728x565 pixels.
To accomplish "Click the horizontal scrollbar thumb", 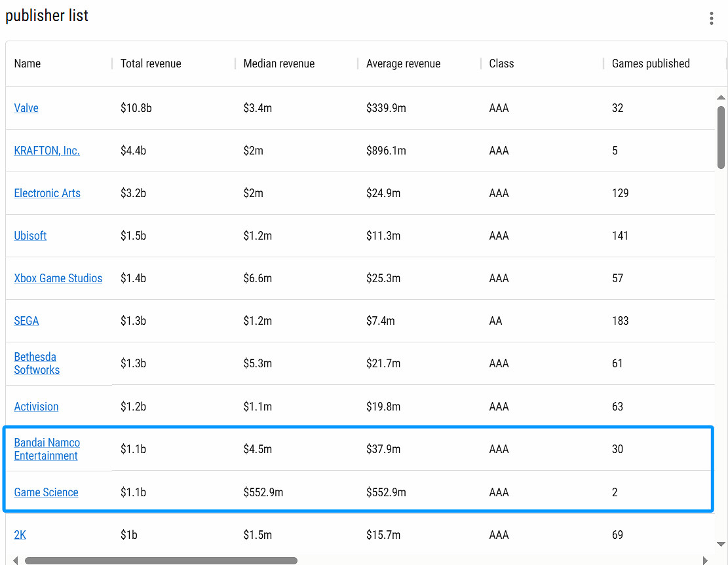I will point(161,560).
